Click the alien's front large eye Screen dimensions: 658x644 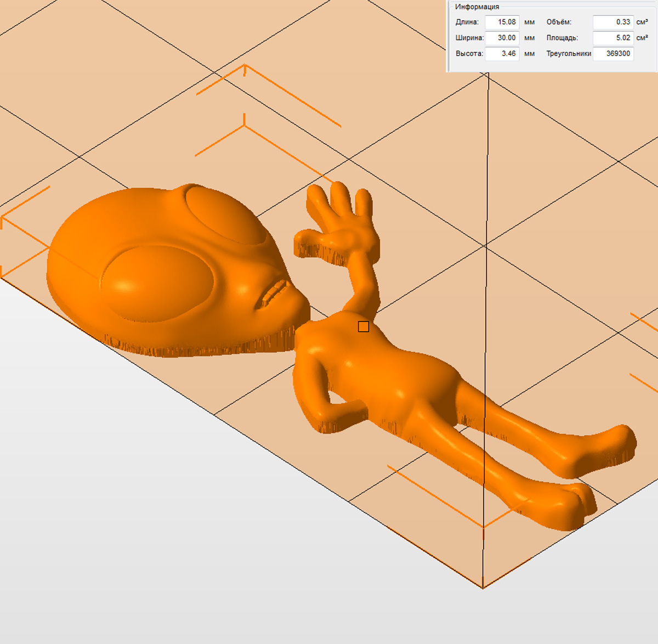156,283
